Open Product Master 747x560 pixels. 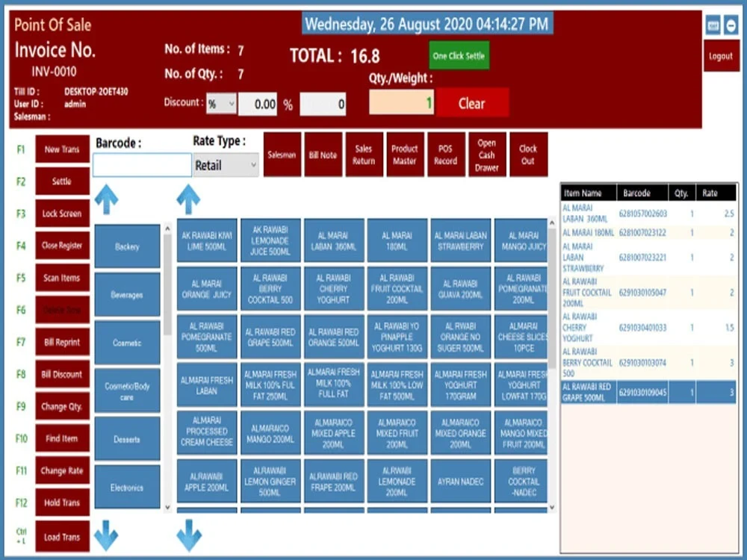coord(405,155)
